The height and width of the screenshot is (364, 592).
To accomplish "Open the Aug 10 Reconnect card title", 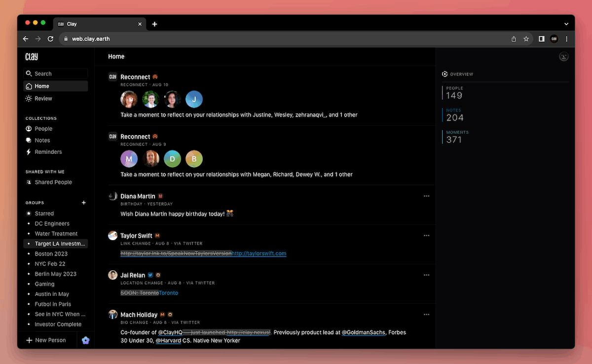I will [x=135, y=77].
